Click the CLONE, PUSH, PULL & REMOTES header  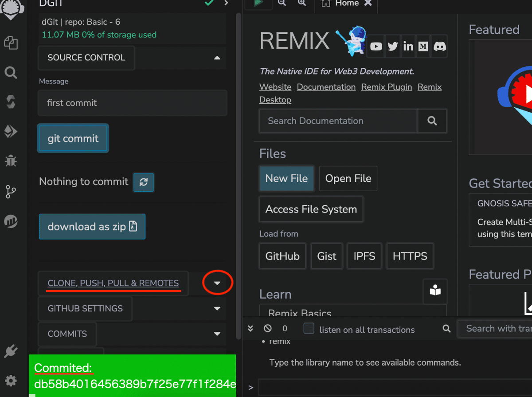pyautogui.click(x=113, y=283)
